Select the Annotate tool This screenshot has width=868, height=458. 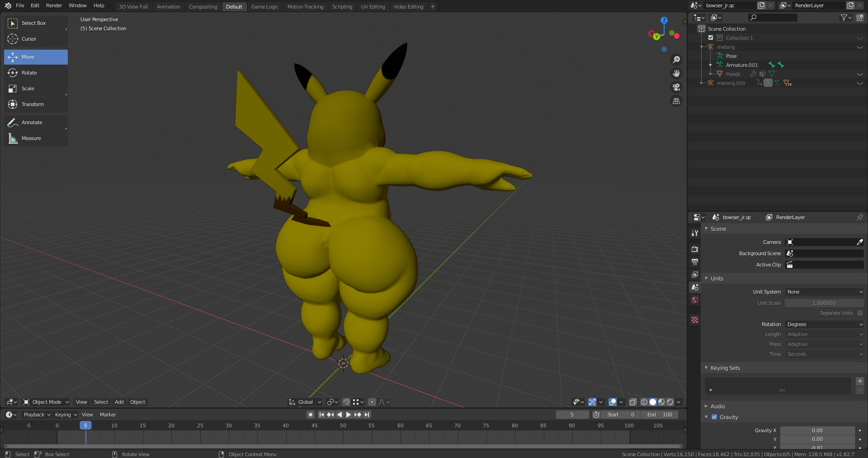36,122
